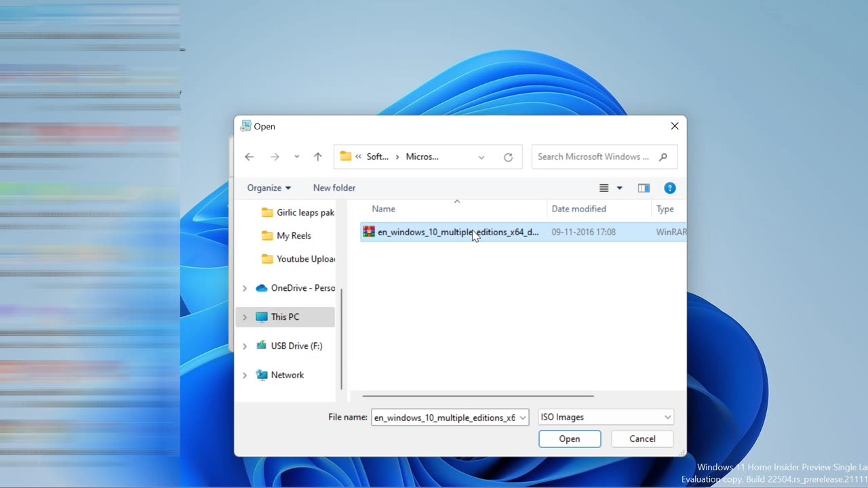The width and height of the screenshot is (868, 488).
Task: Create a New folder
Action: [334, 188]
